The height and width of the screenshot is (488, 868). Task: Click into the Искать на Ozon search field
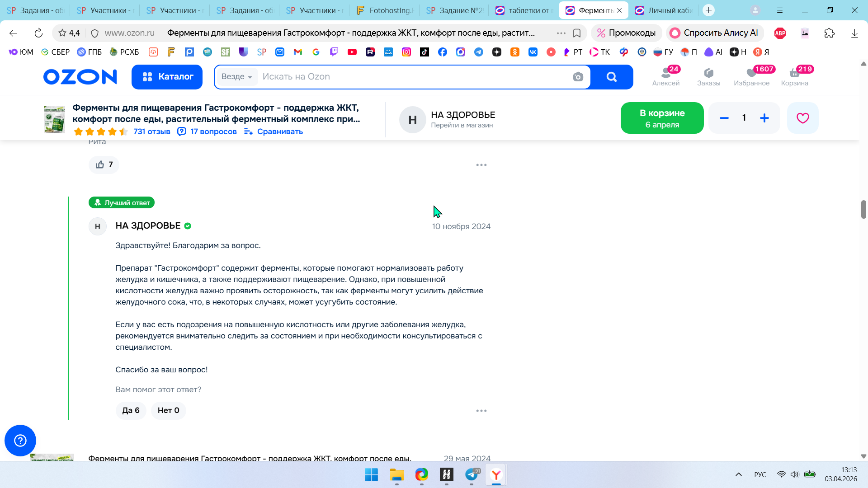407,77
